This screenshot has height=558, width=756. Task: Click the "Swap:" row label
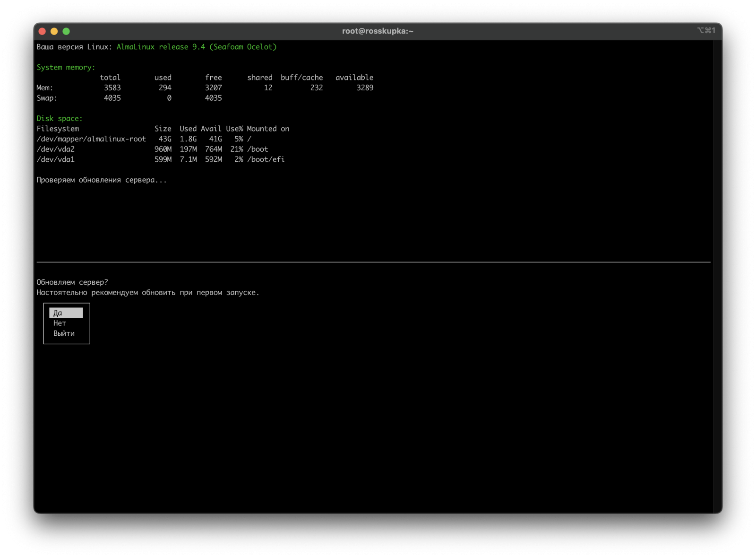point(47,98)
